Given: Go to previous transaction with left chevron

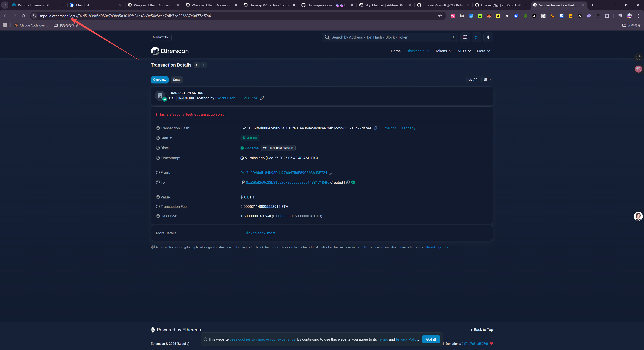Looking at the screenshot, I should coord(196,65).
